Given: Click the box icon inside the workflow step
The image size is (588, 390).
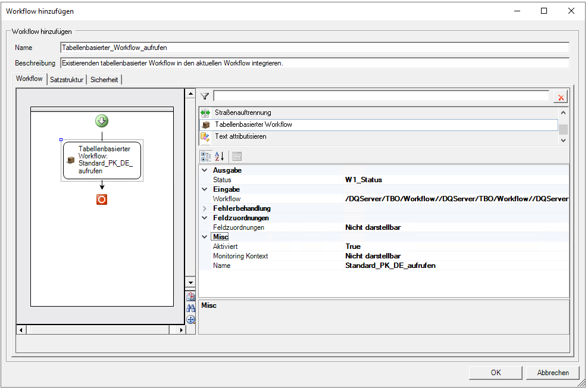Looking at the screenshot, I should [70, 160].
